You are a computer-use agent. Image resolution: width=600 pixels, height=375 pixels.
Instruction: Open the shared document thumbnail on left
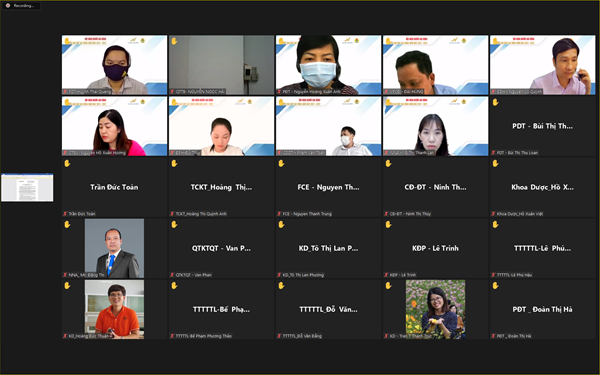27,188
